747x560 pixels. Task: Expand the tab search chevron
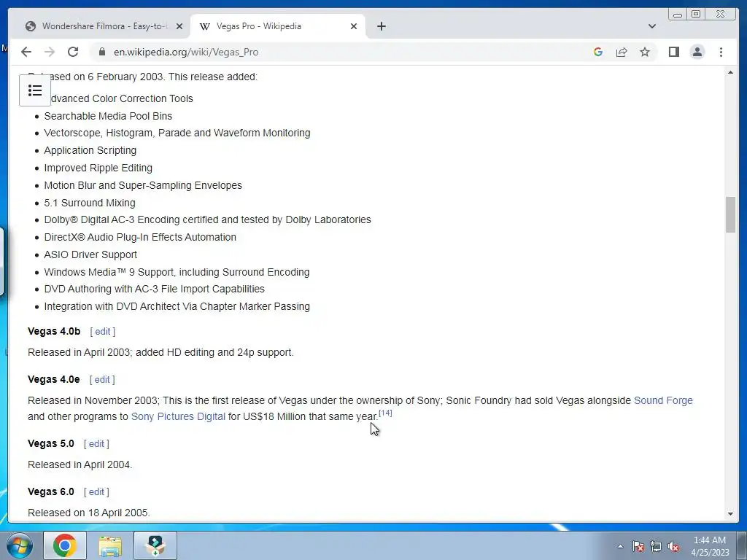coord(651,26)
